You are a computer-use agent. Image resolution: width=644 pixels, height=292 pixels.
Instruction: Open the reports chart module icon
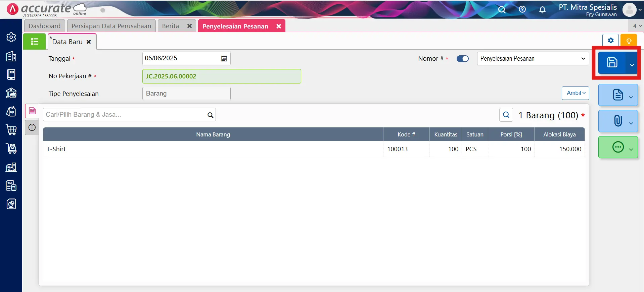pos(11,204)
